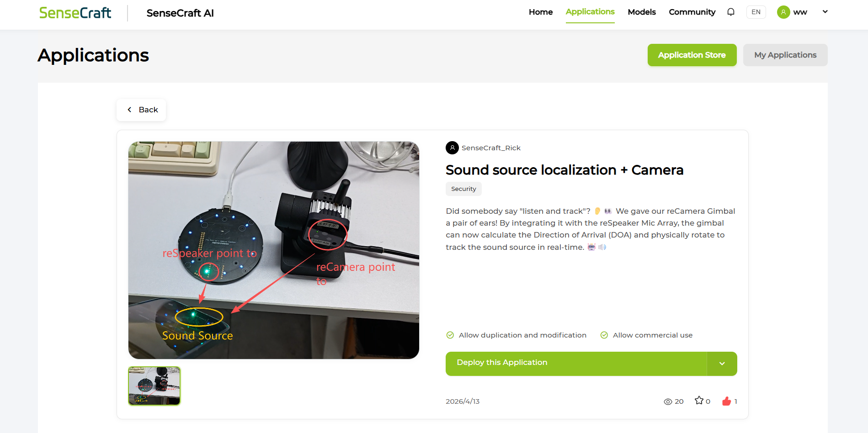Open the notifications bell icon

tap(731, 12)
